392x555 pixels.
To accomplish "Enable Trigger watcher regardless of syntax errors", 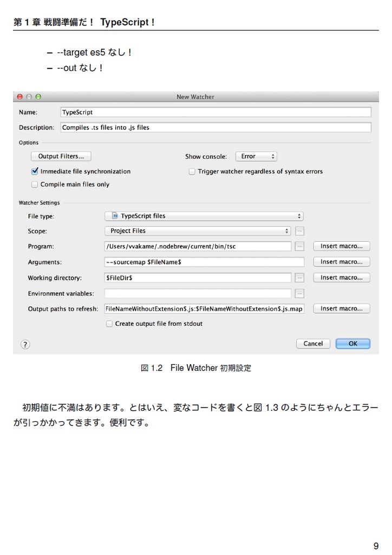I will pyautogui.click(x=192, y=172).
